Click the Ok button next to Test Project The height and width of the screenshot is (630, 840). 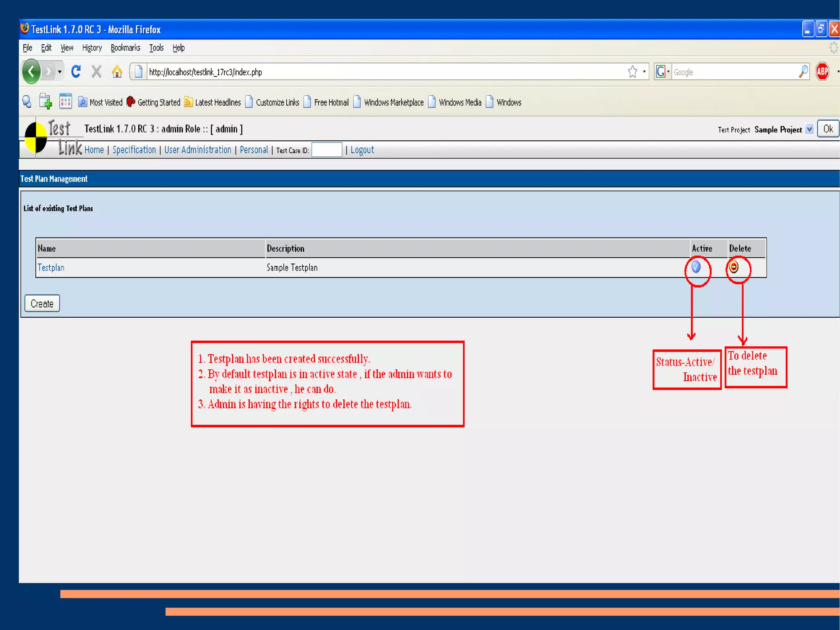(828, 129)
